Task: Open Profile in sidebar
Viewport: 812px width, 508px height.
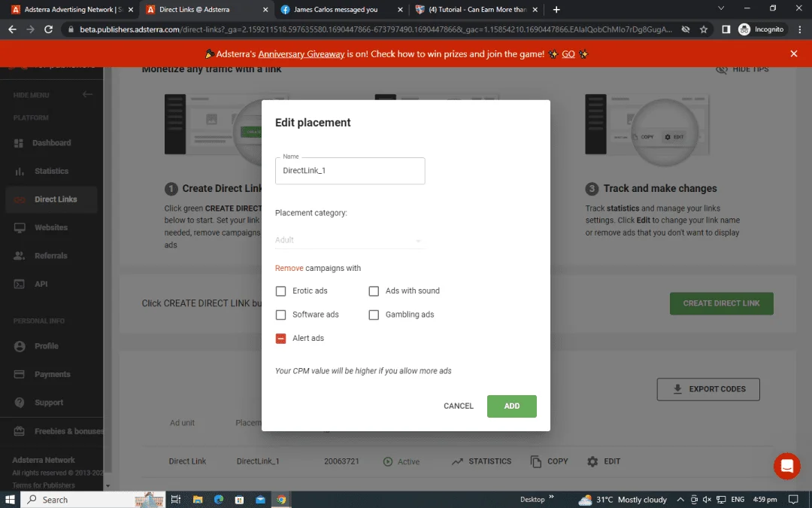Action: pyautogui.click(x=51, y=345)
